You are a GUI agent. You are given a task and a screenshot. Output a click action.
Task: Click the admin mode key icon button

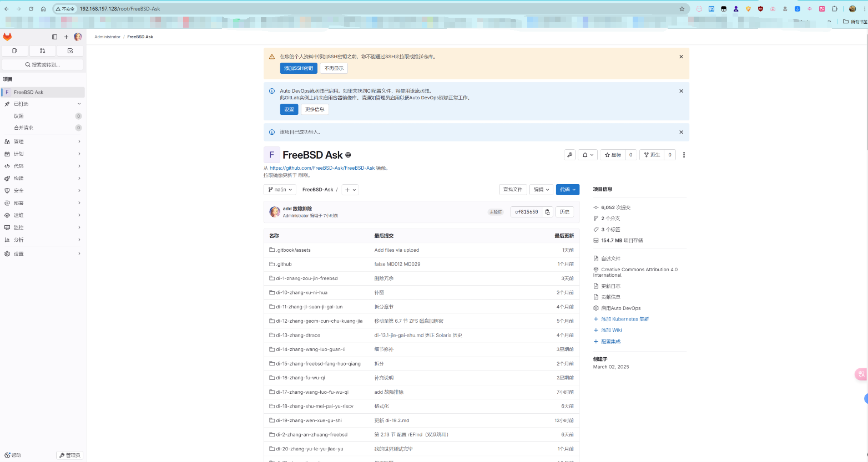point(569,155)
